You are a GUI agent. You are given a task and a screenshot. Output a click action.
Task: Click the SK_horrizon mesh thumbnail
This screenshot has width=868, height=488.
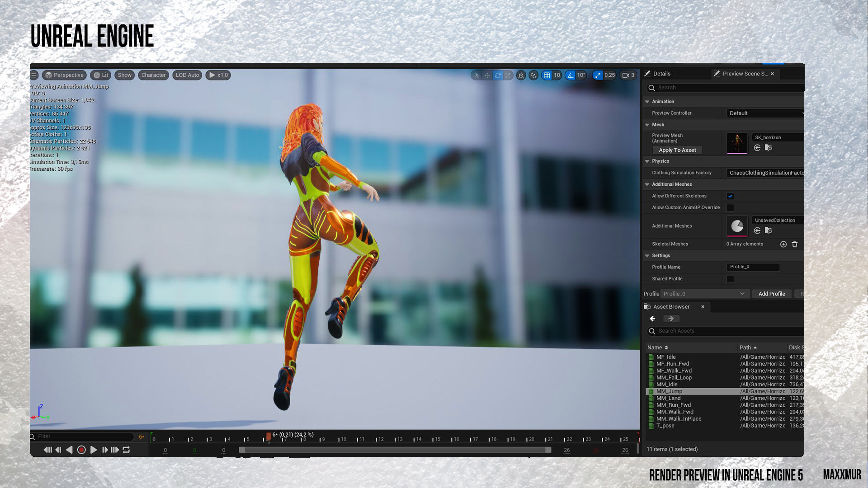pyautogui.click(x=737, y=143)
